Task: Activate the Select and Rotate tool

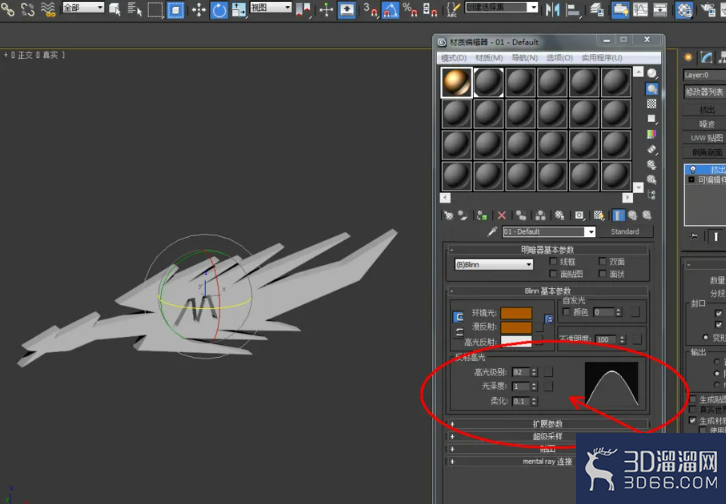Action: point(219,10)
